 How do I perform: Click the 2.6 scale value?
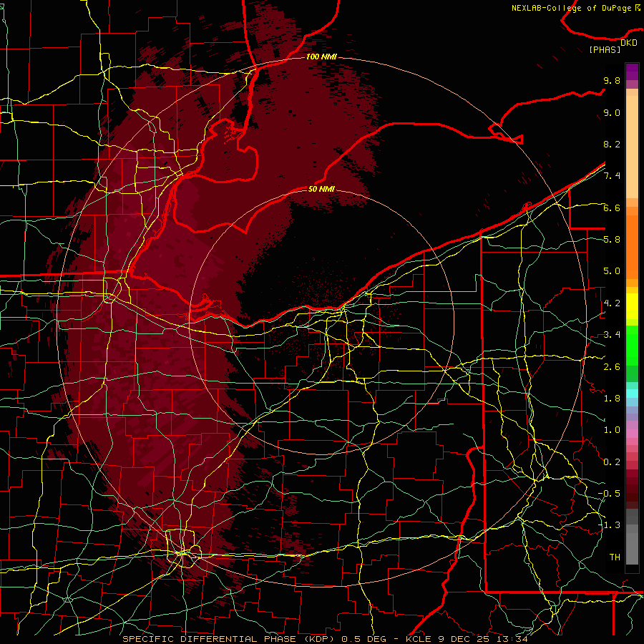click(x=612, y=367)
